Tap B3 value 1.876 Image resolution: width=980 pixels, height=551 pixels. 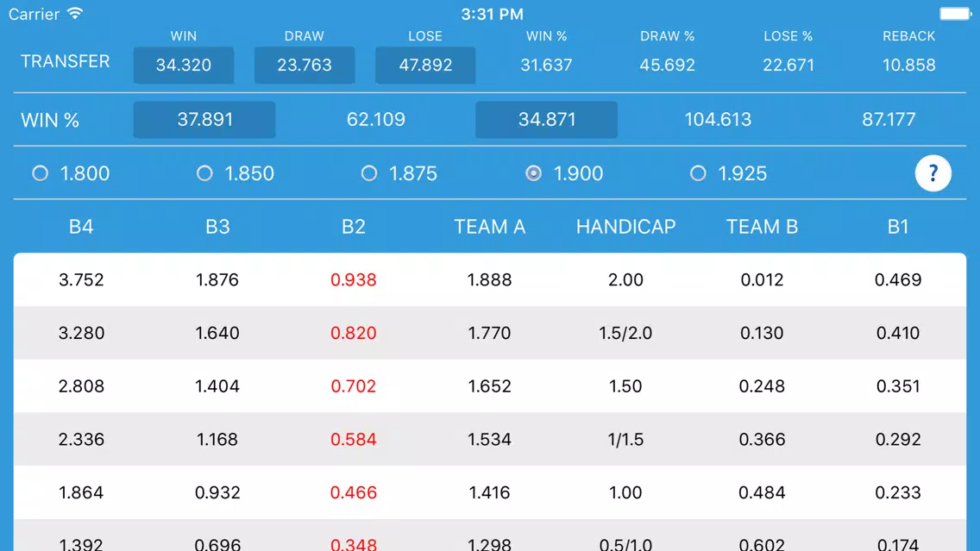pyautogui.click(x=217, y=280)
